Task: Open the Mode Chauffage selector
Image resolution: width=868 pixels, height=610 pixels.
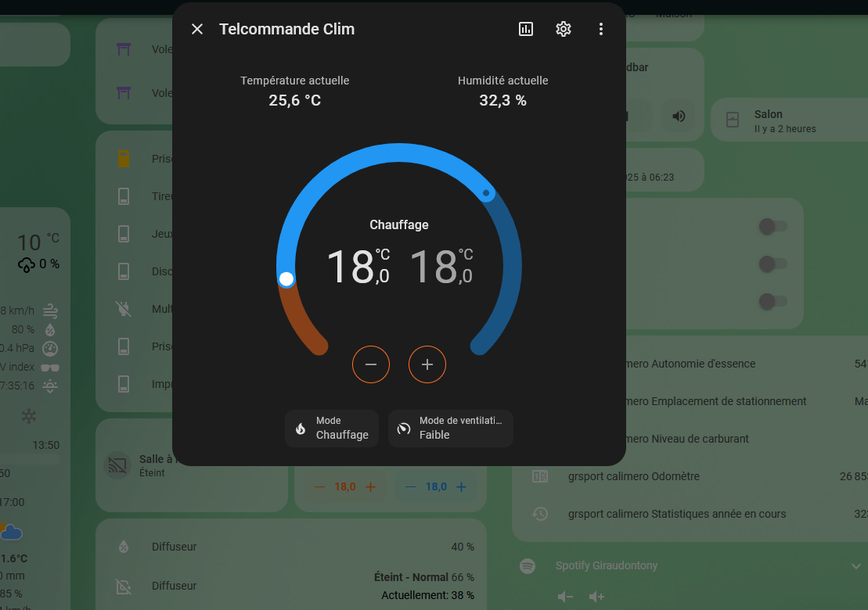Action: (331, 429)
